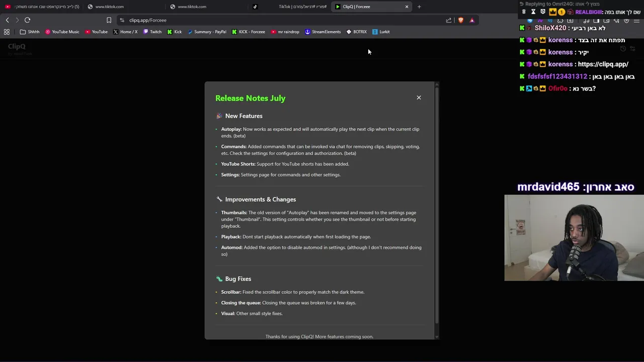The image size is (644, 362).
Task: Click the ShiloX420 username in chat
Action: 550,28
